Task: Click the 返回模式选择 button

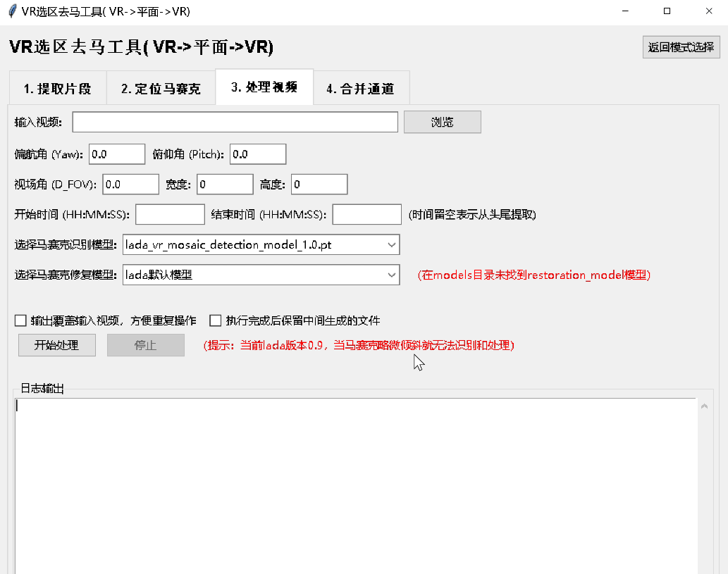Action: tap(681, 47)
